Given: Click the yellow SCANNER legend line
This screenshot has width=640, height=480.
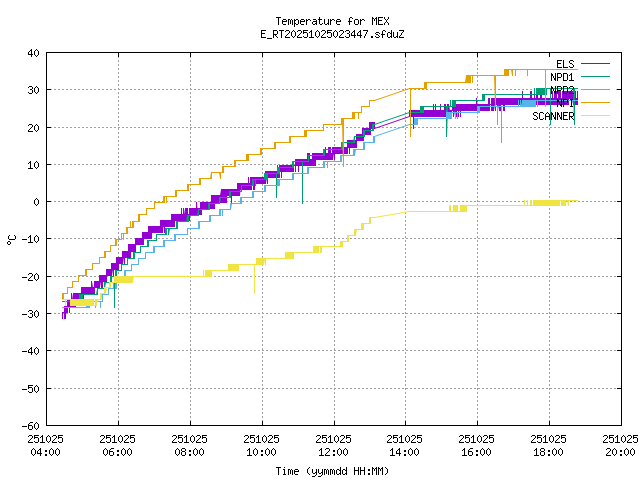Looking at the screenshot, I should coord(594,116).
